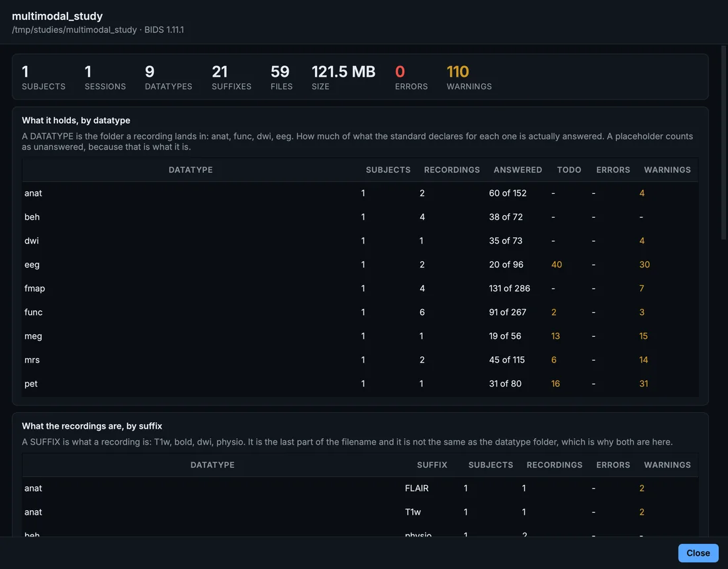Click the 21 SUFFIXES summary stat

[231, 77]
